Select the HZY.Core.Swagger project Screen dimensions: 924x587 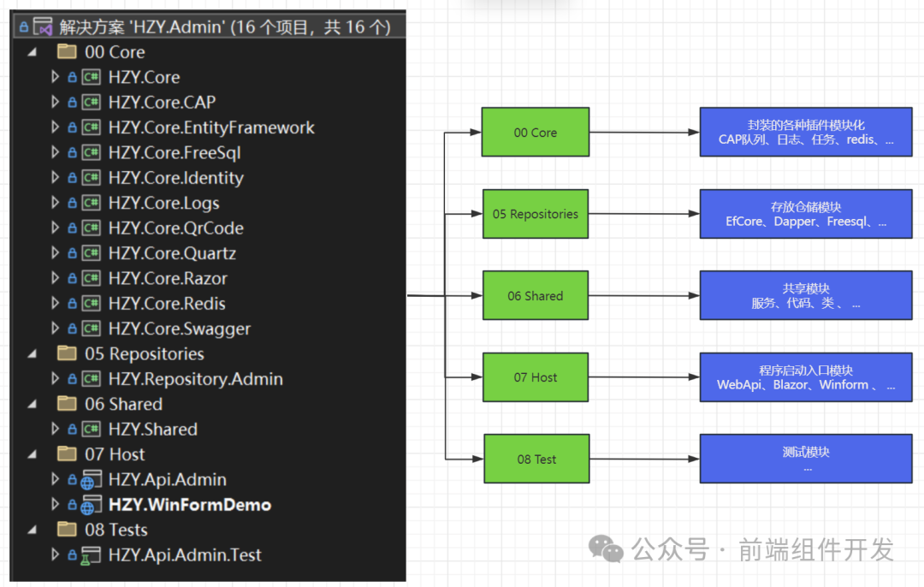coord(180,329)
